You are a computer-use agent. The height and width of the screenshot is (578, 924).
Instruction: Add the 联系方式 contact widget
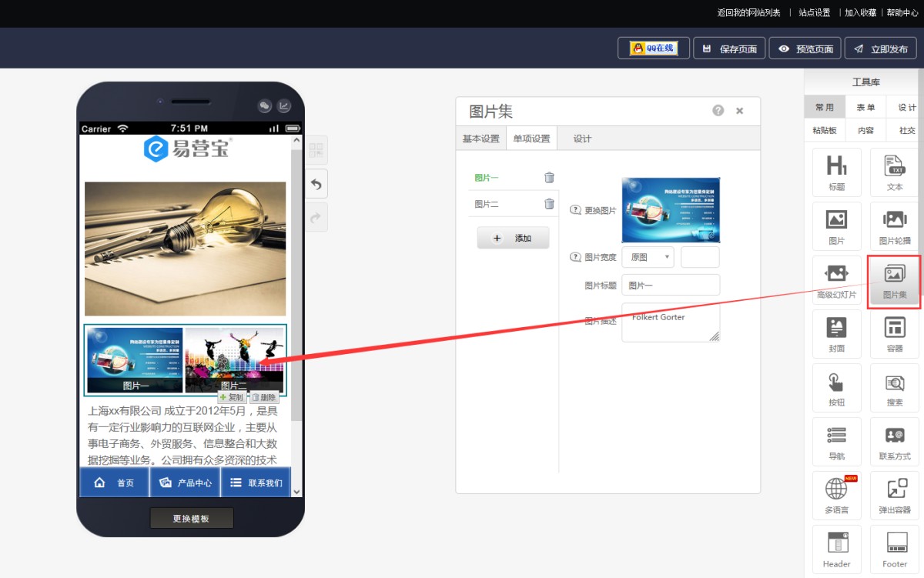pos(894,442)
